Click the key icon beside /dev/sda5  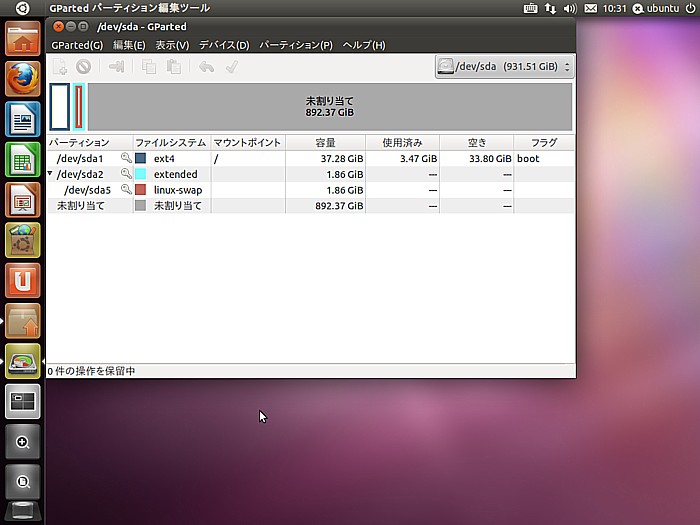[x=126, y=189]
